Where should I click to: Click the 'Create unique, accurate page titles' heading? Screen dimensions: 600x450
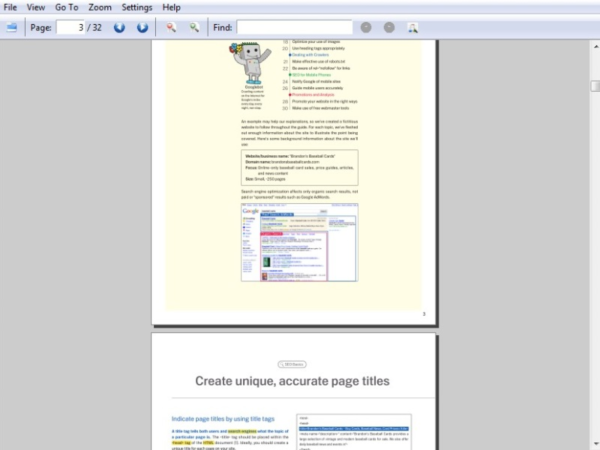click(x=292, y=381)
